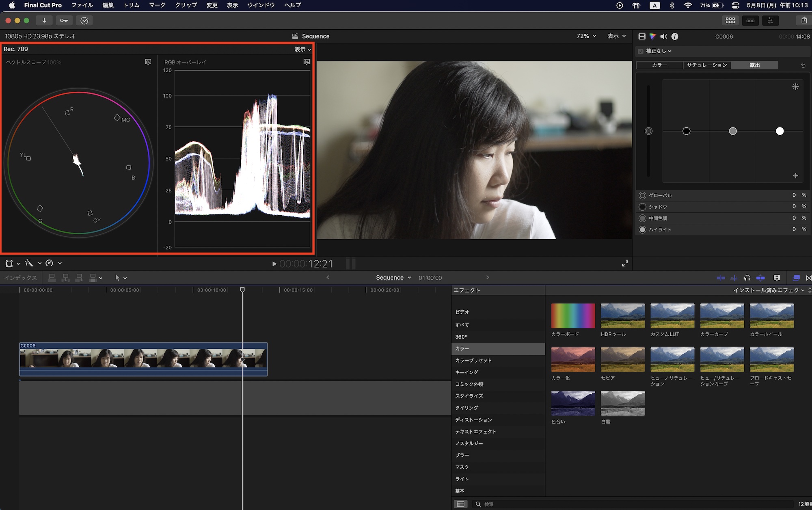This screenshot has height=510, width=812.
Task: Switch to the サチュレーション tab
Action: click(x=706, y=65)
